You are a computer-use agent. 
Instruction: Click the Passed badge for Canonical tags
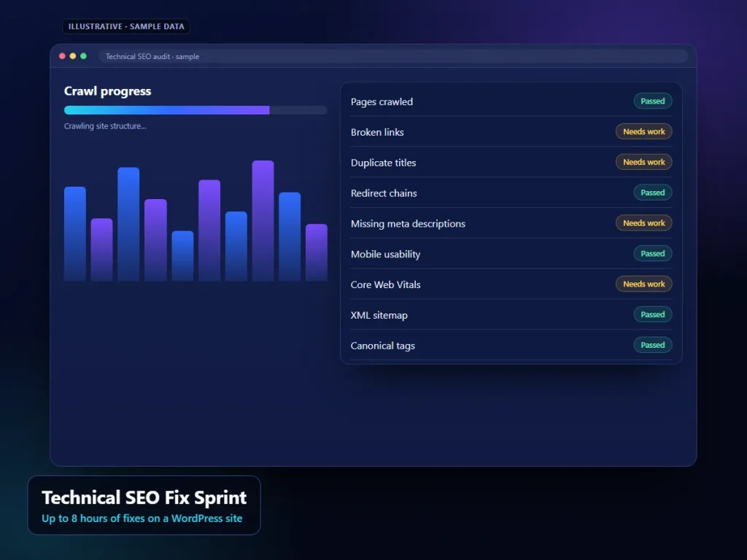(x=653, y=345)
